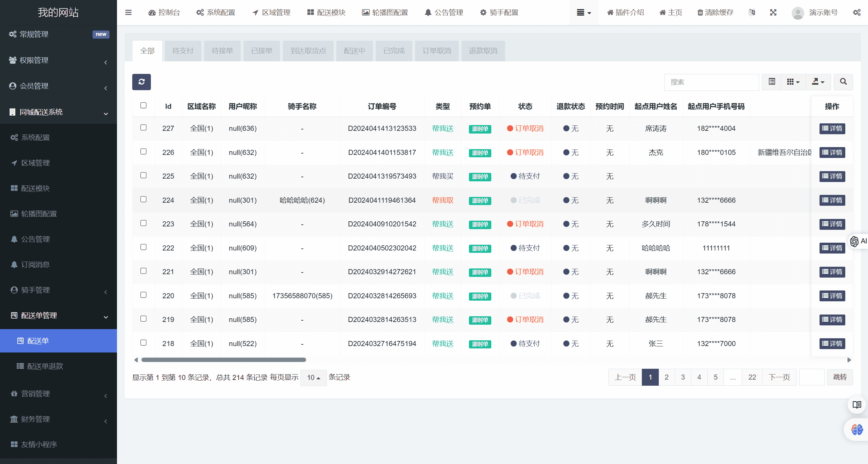Switch to the 配送中 tab
Screen dimensions: 868x464
pos(354,51)
